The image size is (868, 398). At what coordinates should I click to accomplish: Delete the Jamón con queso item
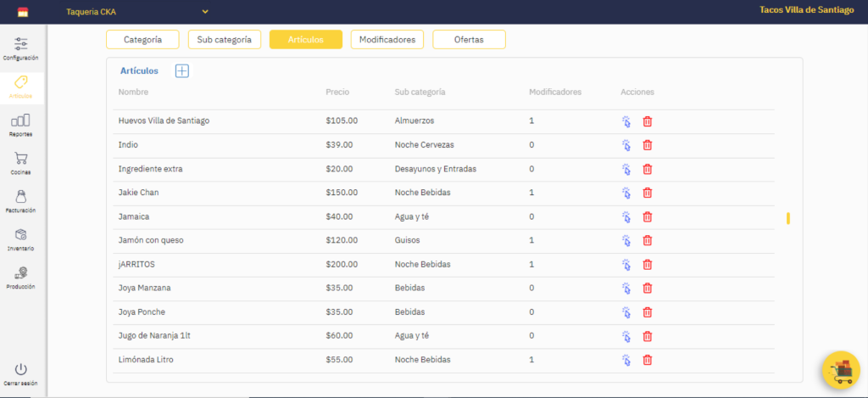[x=648, y=240]
